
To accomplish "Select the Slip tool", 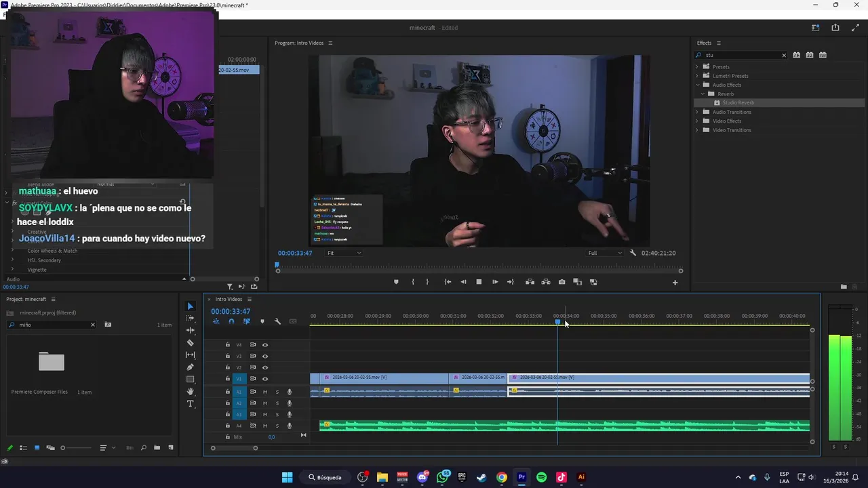I will (190, 355).
